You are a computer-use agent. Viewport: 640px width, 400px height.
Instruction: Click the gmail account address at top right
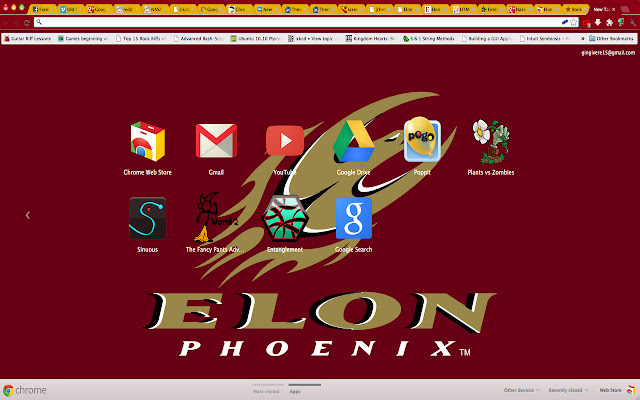point(608,53)
